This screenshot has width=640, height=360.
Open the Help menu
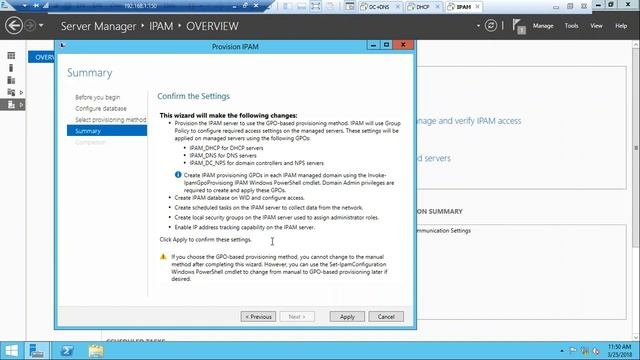click(x=621, y=26)
